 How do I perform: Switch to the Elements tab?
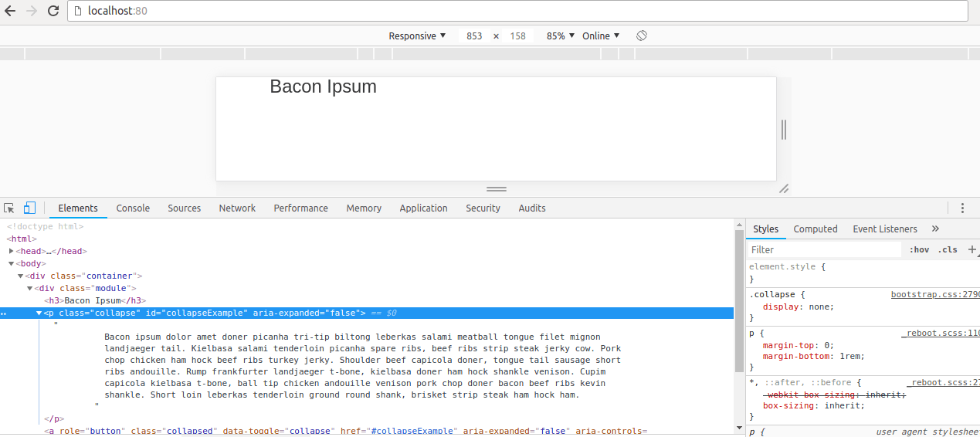78,208
